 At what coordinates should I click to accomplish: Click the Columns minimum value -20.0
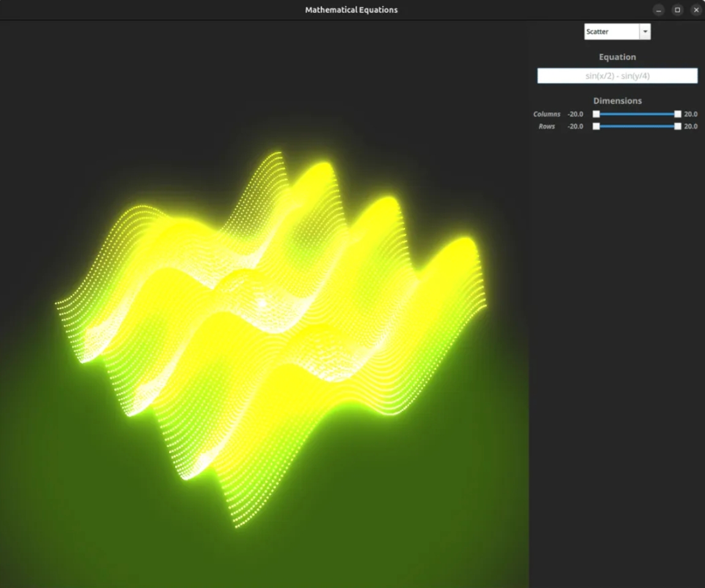(x=575, y=115)
